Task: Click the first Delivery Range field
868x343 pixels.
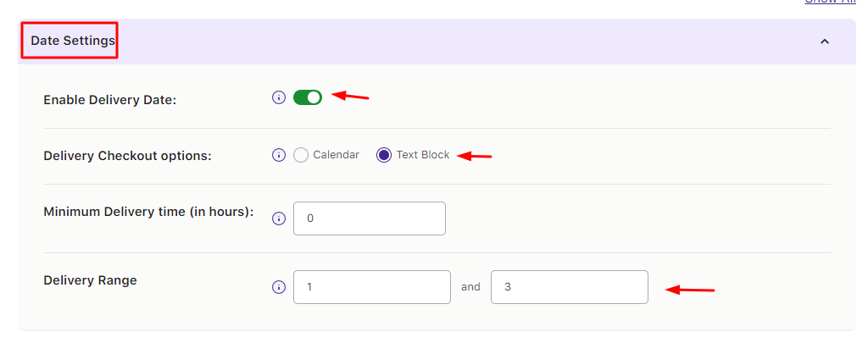Action: 371,287
